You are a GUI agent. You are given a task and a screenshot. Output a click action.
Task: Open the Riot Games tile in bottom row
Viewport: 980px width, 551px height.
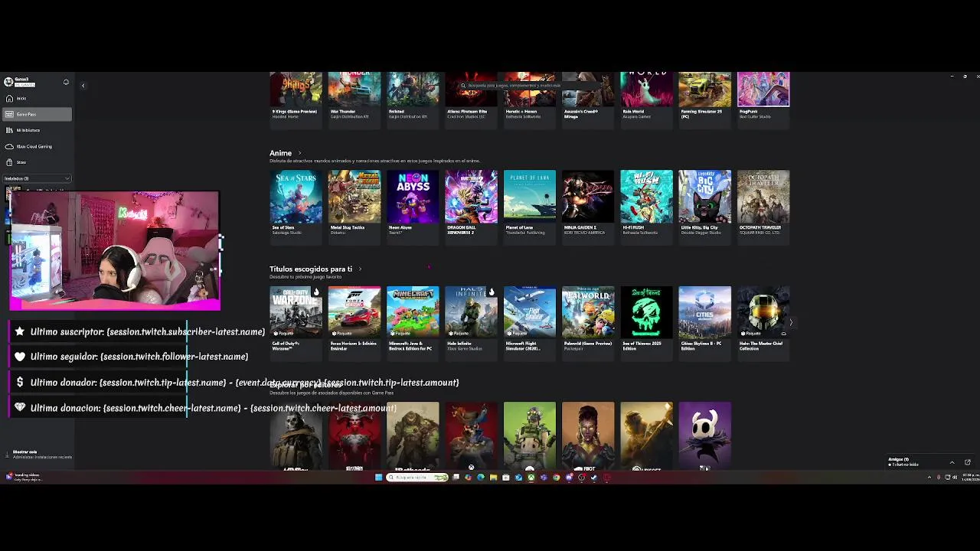point(587,435)
